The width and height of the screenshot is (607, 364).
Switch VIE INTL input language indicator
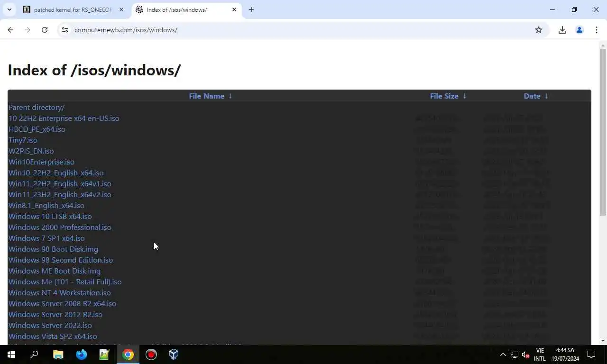click(x=540, y=355)
